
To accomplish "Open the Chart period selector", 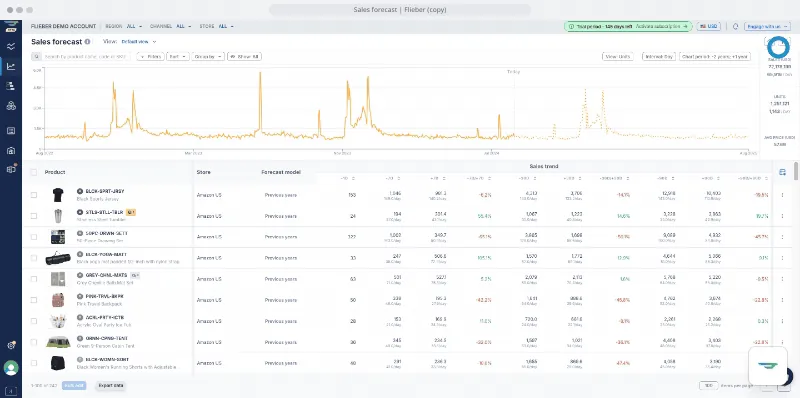I will coord(715,57).
